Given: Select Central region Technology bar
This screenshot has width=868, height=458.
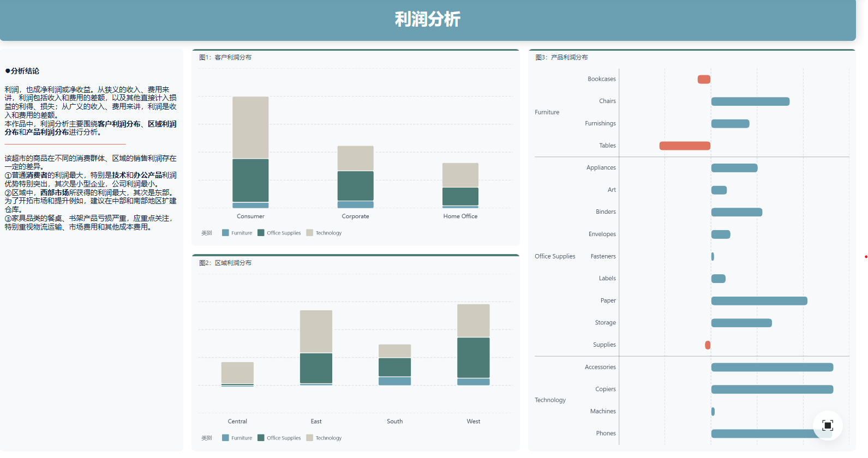Looking at the screenshot, I should pos(237,372).
